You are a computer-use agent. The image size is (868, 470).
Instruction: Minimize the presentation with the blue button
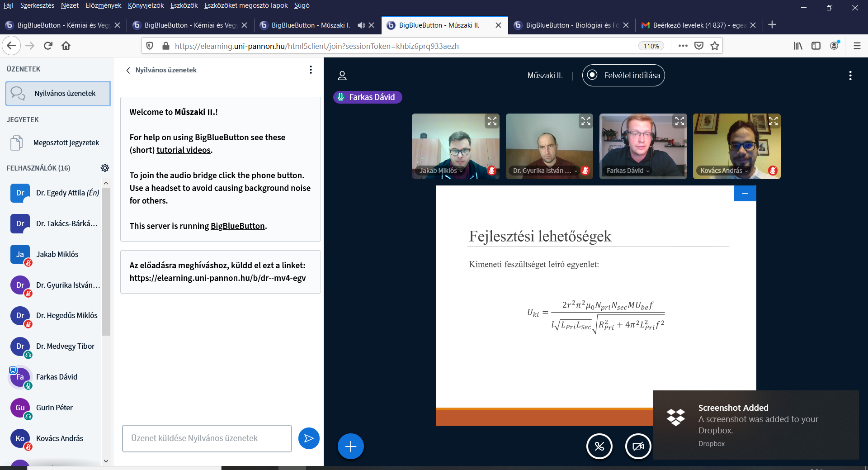click(x=745, y=194)
